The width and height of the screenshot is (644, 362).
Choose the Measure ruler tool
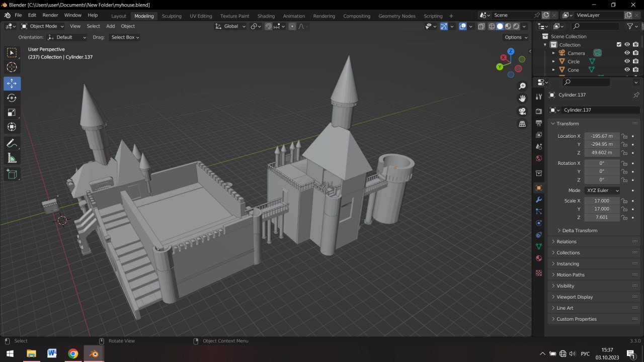click(x=12, y=158)
